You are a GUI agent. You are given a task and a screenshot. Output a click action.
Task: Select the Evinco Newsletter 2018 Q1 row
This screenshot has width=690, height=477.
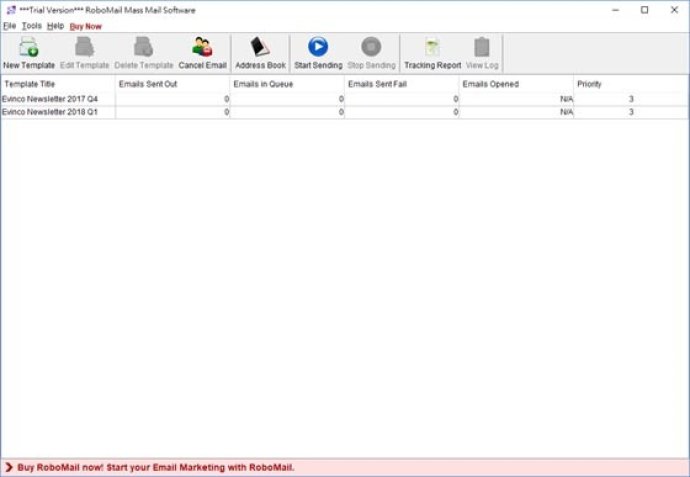[345, 112]
